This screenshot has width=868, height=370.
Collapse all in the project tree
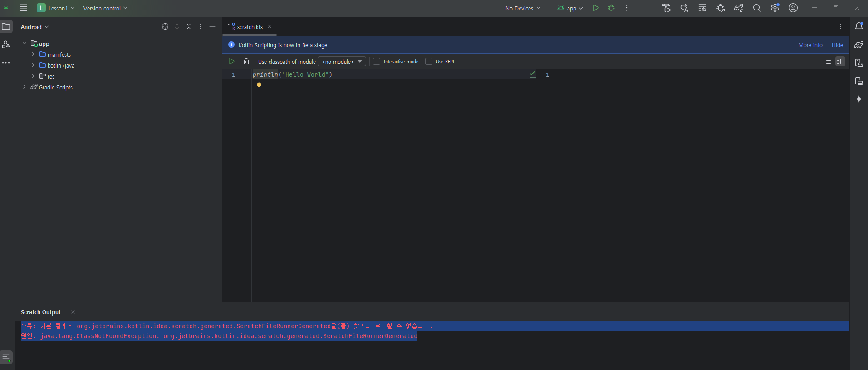pos(189,26)
